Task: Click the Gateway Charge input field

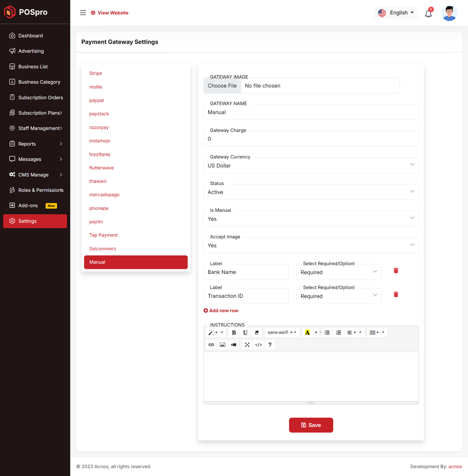Action: point(311,139)
